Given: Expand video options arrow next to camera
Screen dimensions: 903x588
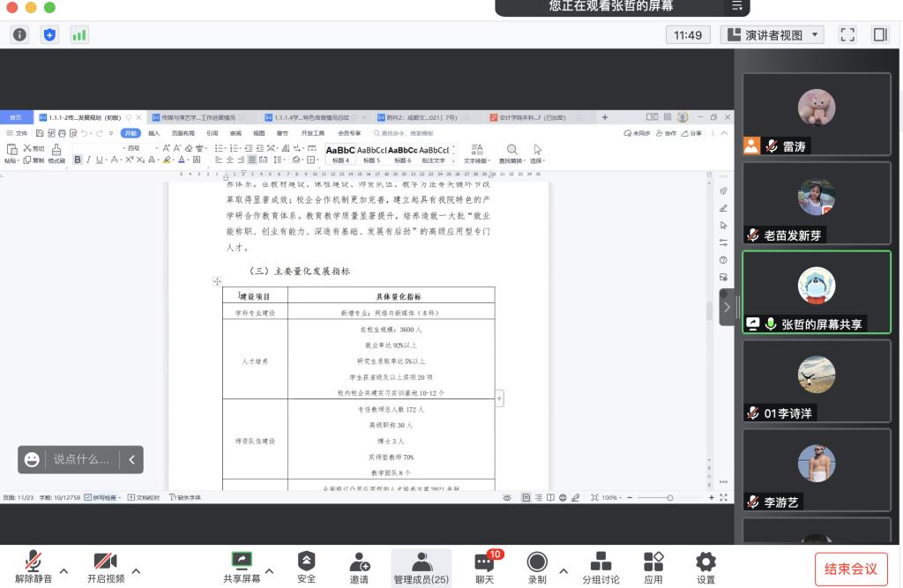Looking at the screenshot, I should 136,570.
